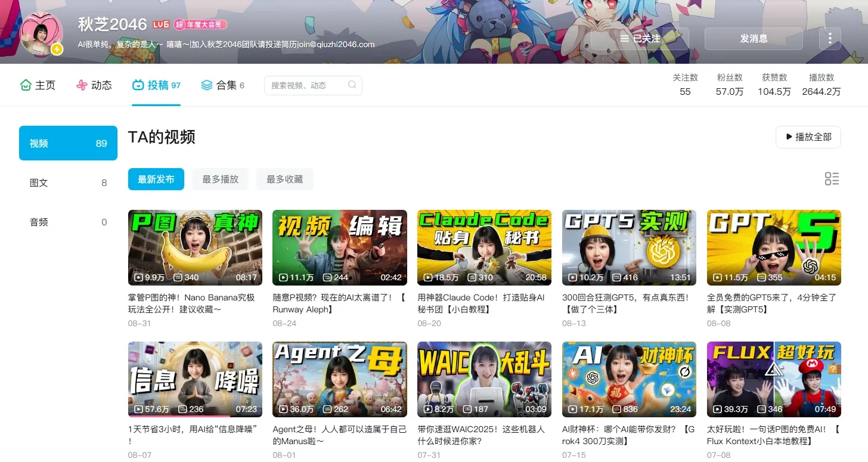Click the 播放全部 button

tap(808, 137)
